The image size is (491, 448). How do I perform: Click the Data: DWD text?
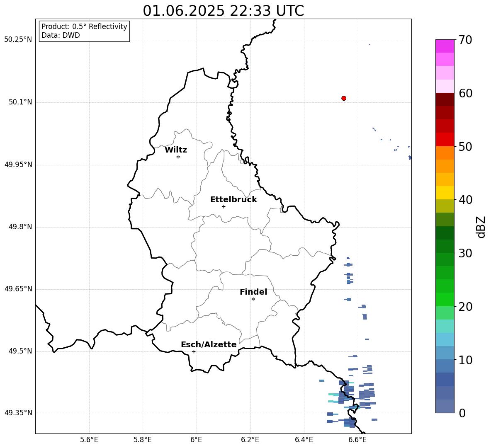61,35
